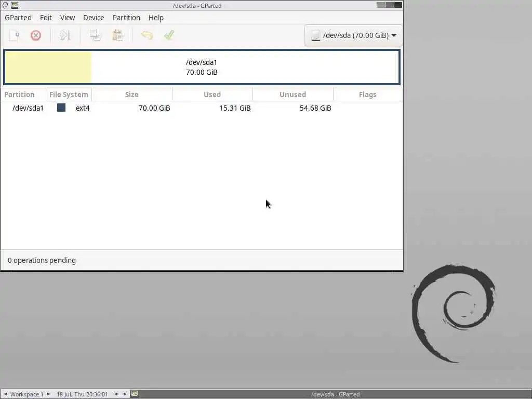
Task: Click the /dev/sda1 label in disk graphic
Action: point(202,62)
